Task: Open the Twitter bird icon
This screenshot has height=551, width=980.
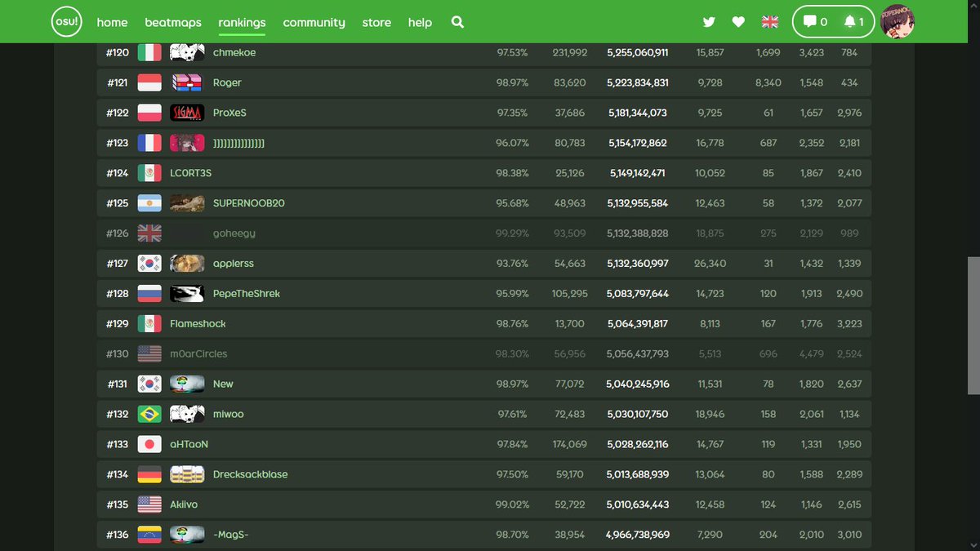Action: (709, 22)
